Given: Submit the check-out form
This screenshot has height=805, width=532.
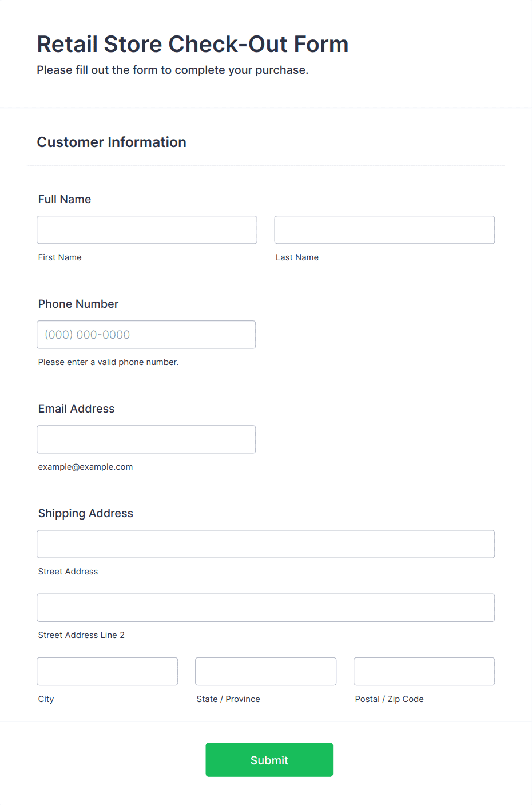Looking at the screenshot, I should pyautogui.click(x=269, y=760).
